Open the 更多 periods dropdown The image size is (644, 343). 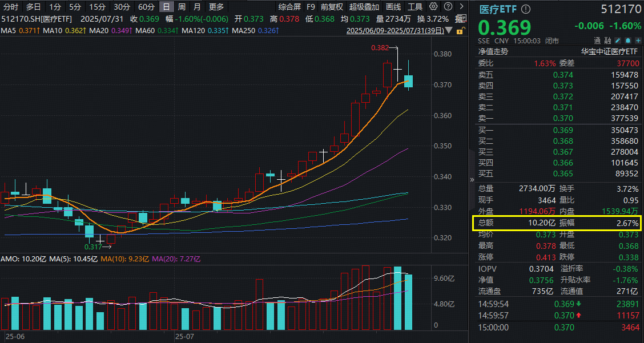click(216, 7)
